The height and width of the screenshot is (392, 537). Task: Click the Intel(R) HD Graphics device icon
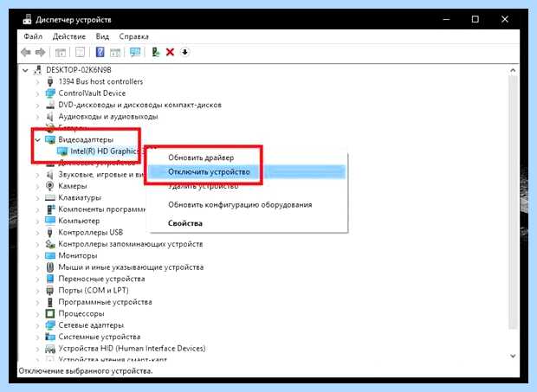[x=62, y=151]
